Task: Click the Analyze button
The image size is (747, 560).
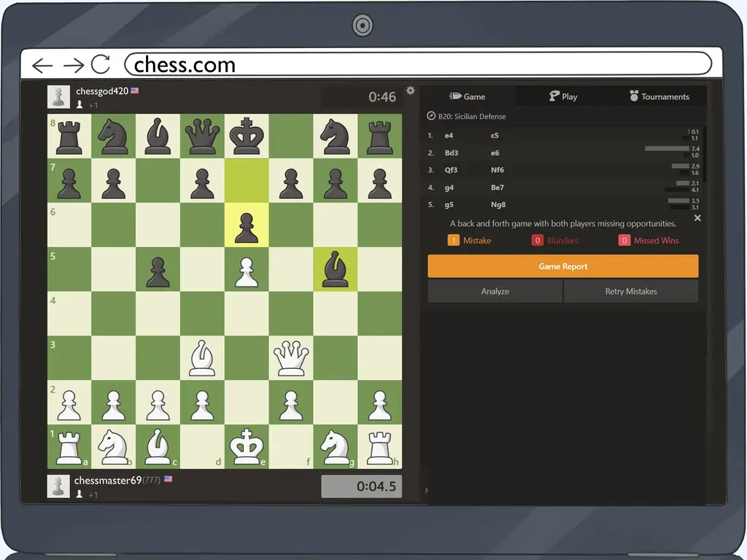Action: pyautogui.click(x=495, y=291)
